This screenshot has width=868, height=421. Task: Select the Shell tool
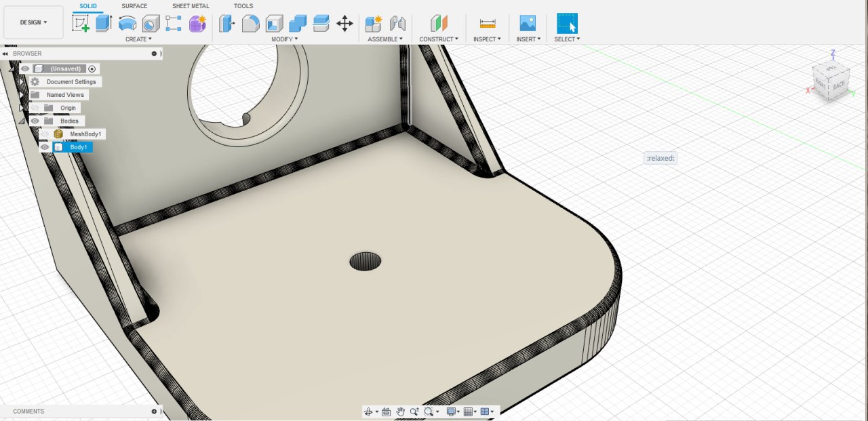pyautogui.click(x=274, y=24)
